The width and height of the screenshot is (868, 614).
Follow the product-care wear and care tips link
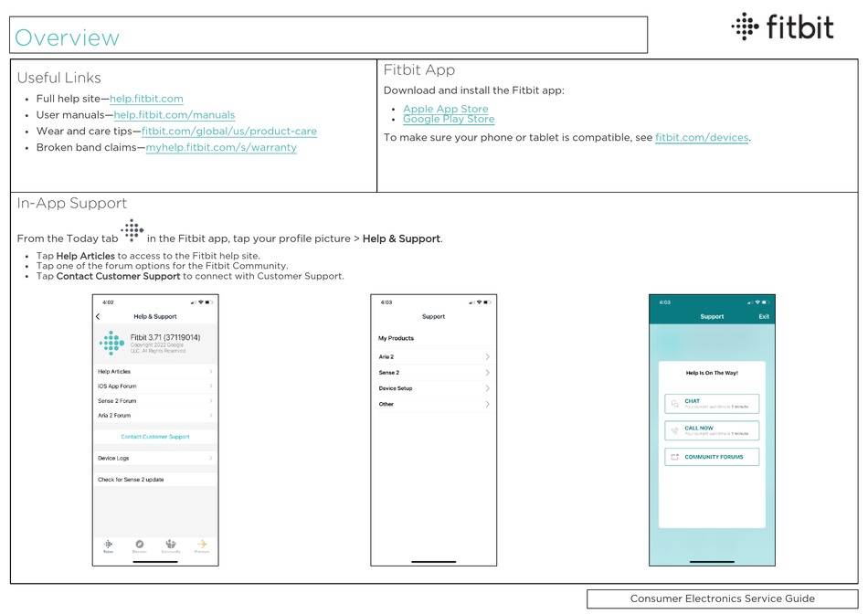coord(229,132)
